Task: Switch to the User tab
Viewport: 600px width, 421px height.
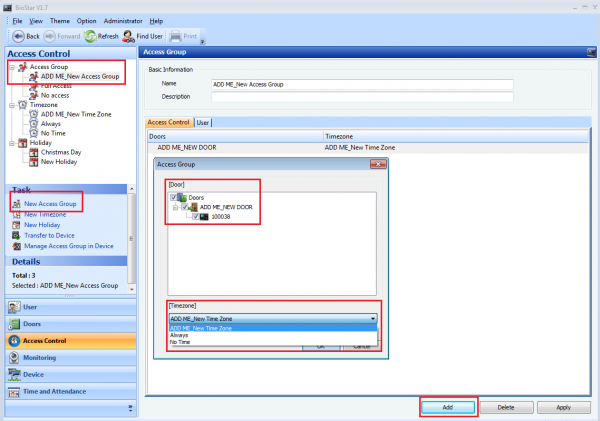Action: tap(203, 123)
